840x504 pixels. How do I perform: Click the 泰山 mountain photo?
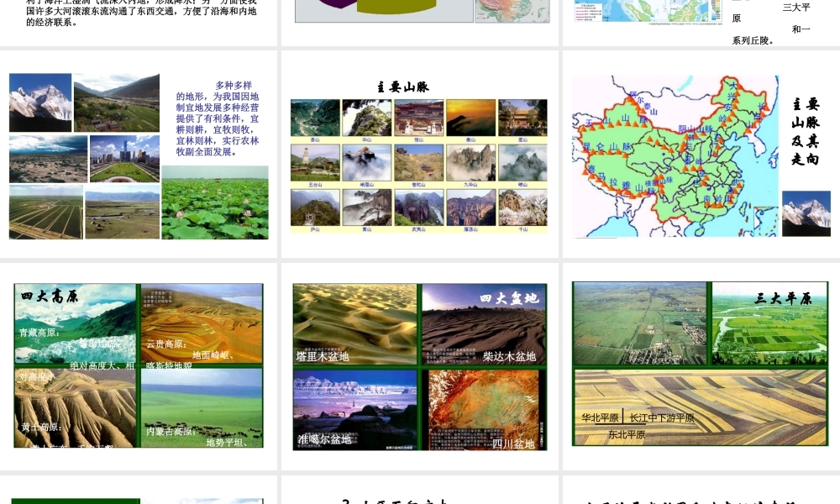click(x=315, y=118)
